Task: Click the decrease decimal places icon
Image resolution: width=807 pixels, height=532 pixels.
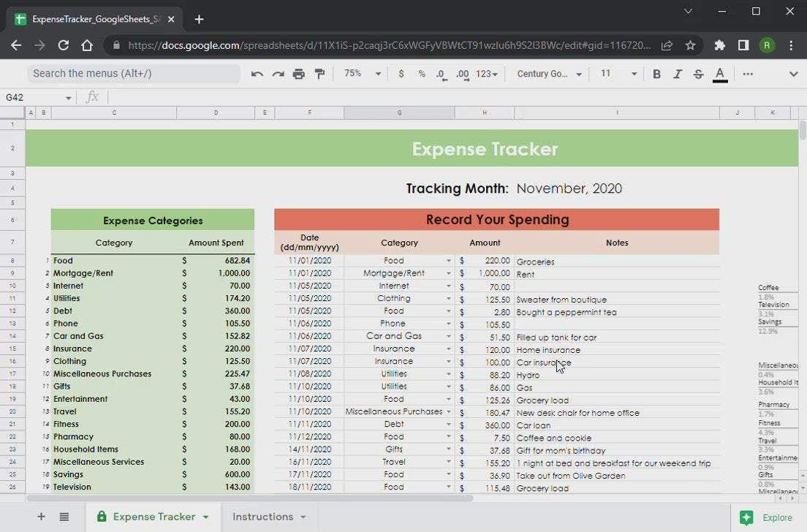Action: click(441, 74)
